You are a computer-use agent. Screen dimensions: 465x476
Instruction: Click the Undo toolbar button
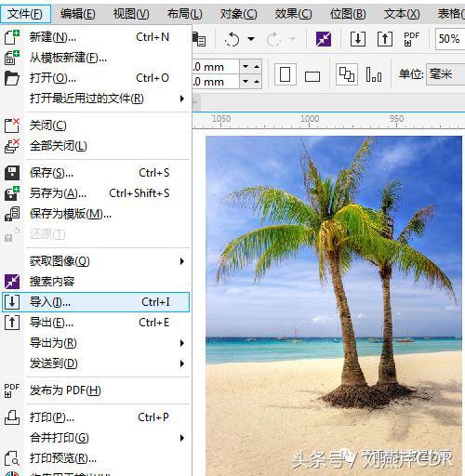coord(232,39)
